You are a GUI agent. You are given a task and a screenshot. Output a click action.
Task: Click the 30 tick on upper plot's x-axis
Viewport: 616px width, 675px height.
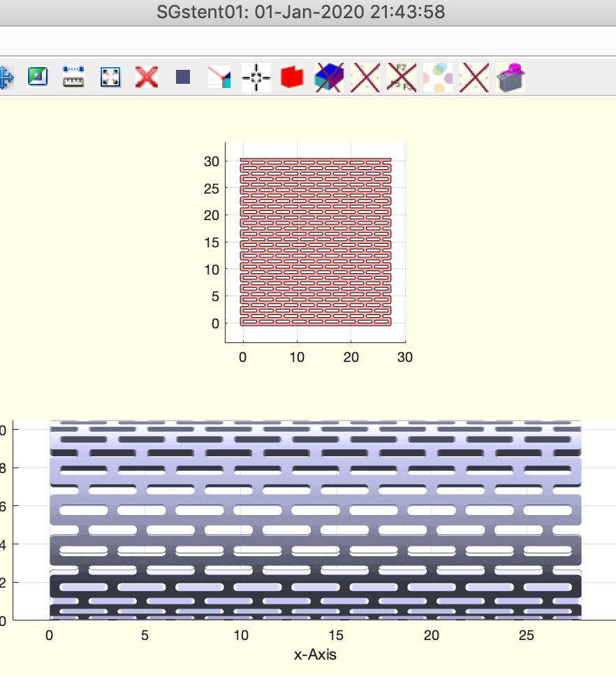click(405, 357)
